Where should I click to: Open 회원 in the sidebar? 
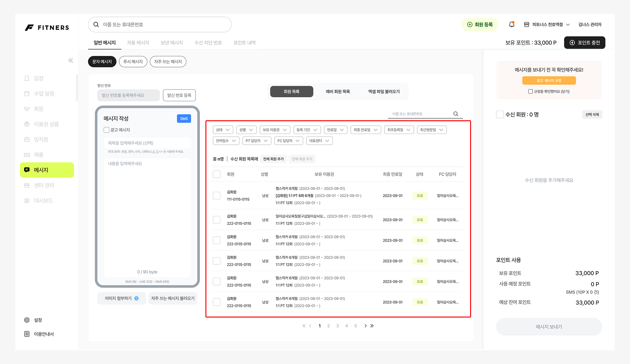pos(47,109)
